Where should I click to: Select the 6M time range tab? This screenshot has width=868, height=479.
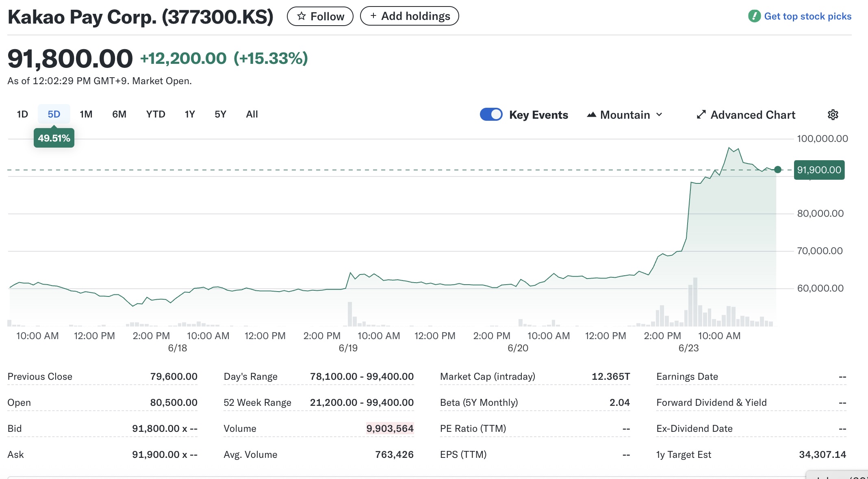point(119,114)
